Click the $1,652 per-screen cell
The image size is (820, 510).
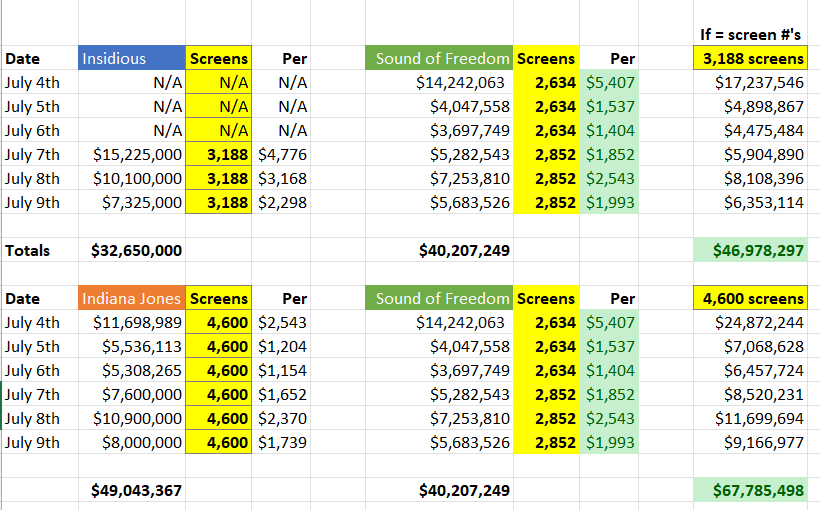click(282, 395)
